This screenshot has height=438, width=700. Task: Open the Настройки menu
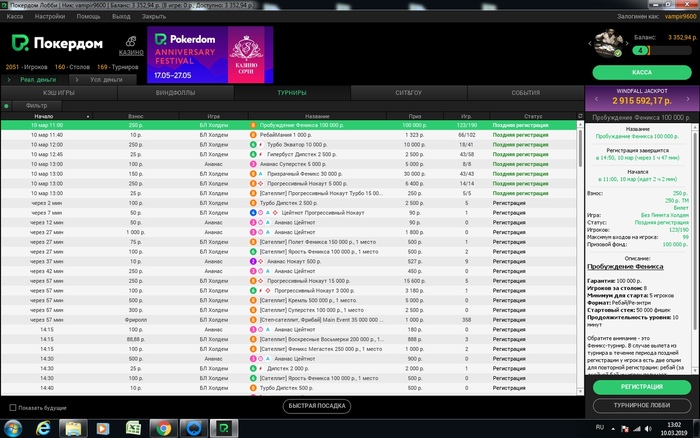50,17
